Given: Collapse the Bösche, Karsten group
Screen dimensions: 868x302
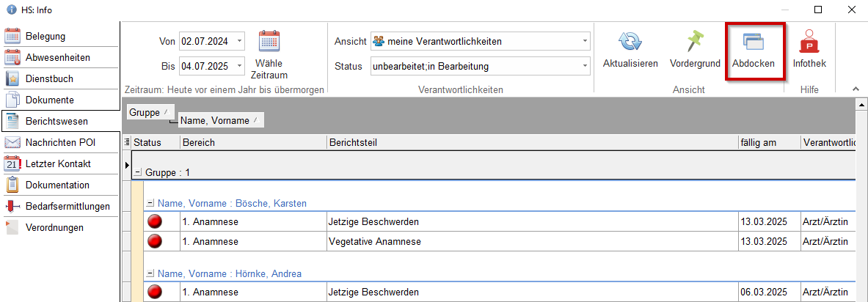Looking at the screenshot, I should pyautogui.click(x=150, y=203).
